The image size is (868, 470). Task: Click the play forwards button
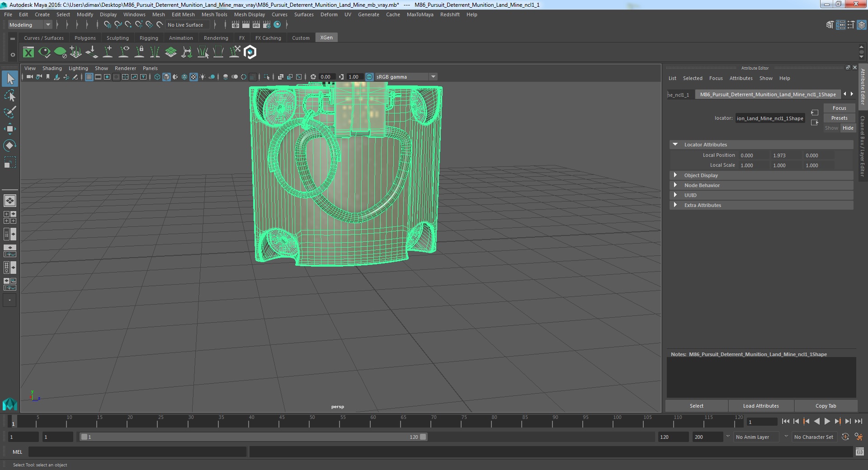tap(827, 421)
